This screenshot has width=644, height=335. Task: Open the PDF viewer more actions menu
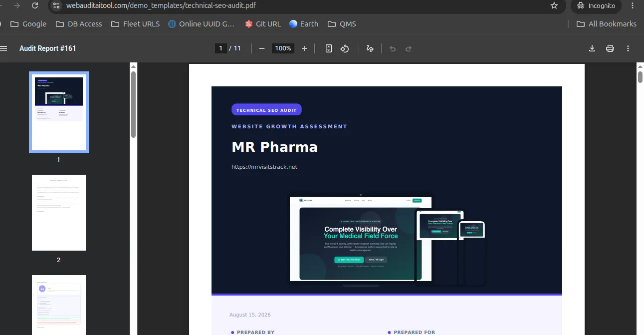pyautogui.click(x=628, y=48)
